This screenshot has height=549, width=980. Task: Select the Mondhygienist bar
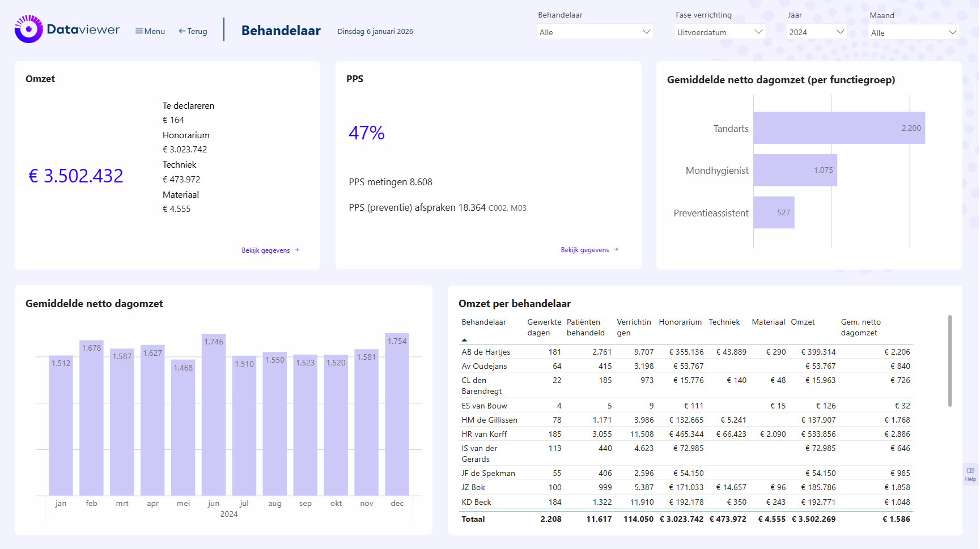[x=795, y=171]
